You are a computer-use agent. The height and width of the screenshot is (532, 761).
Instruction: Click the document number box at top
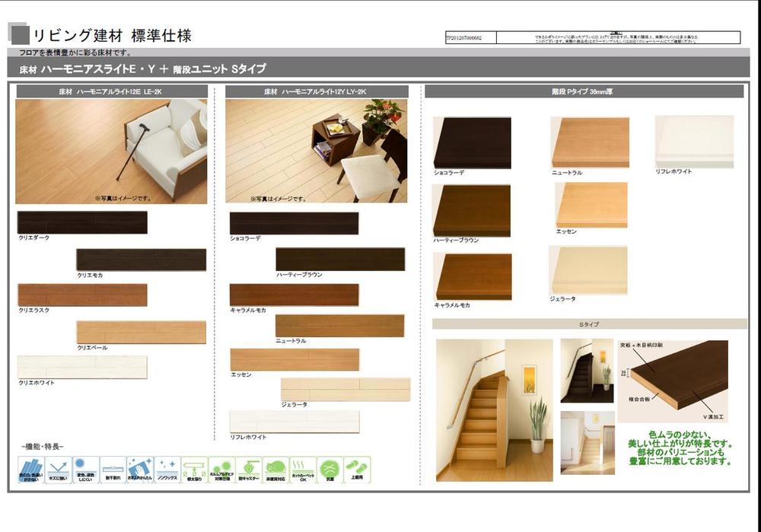pos(470,37)
